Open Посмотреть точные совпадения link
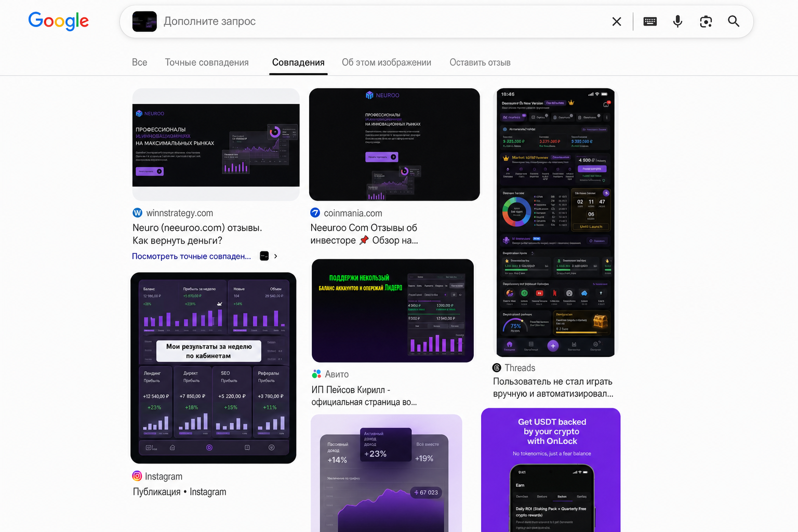This screenshot has height=532, width=798. 191,256
